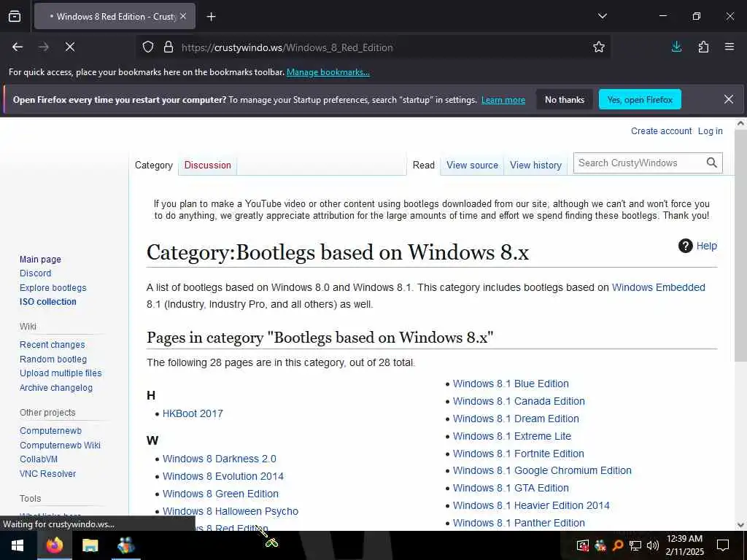Open Windows 8.1 Canada Edition page
This screenshot has height=560, width=747.
519,402
